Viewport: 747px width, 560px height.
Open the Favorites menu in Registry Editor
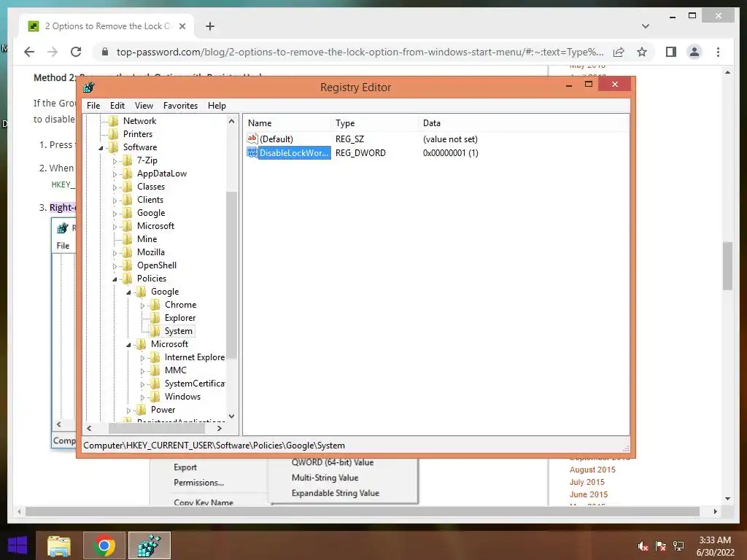point(180,106)
